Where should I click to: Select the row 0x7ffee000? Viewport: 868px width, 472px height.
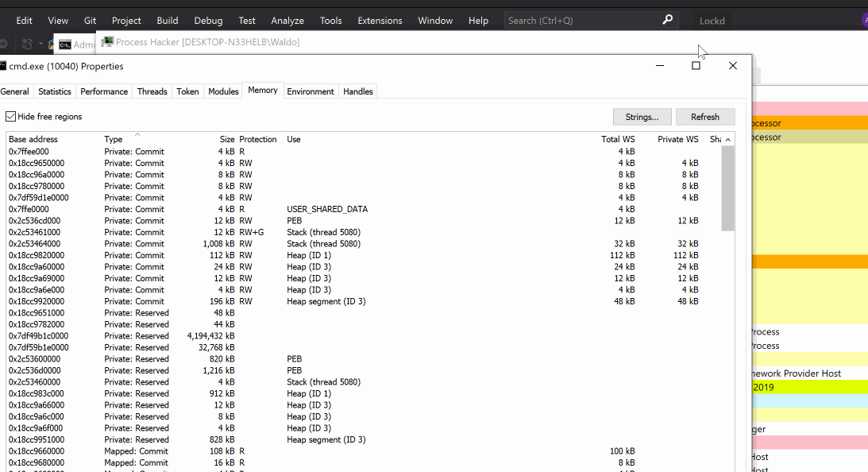(x=364, y=151)
